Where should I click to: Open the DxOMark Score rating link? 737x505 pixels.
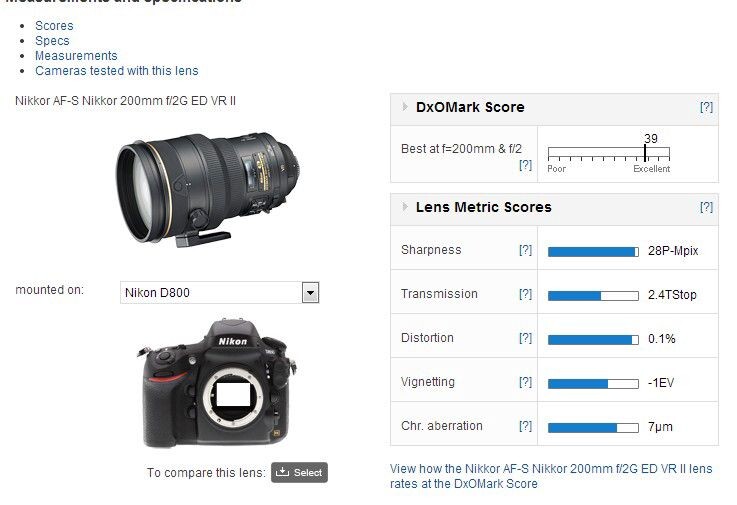[x=551, y=476]
